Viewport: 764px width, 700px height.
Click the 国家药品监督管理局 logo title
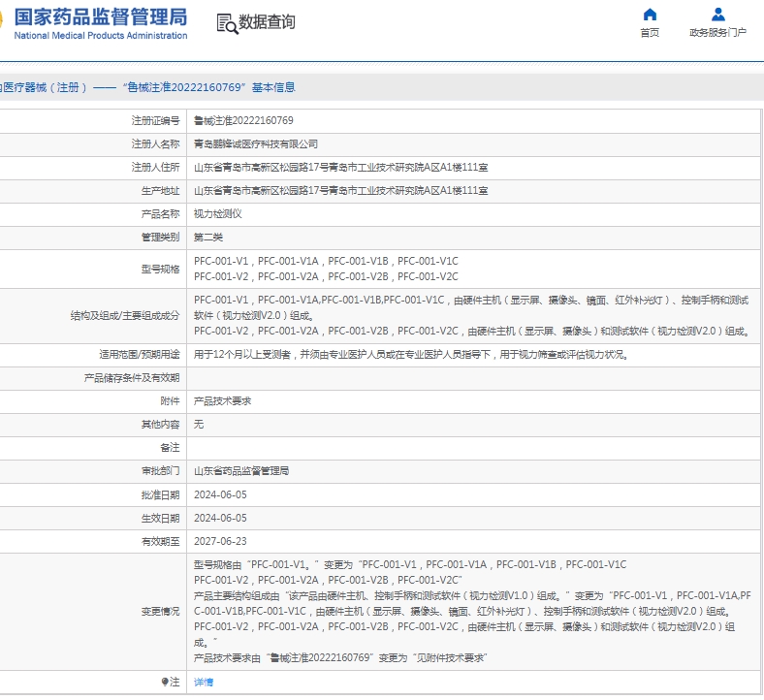click(x=101, y=17)
